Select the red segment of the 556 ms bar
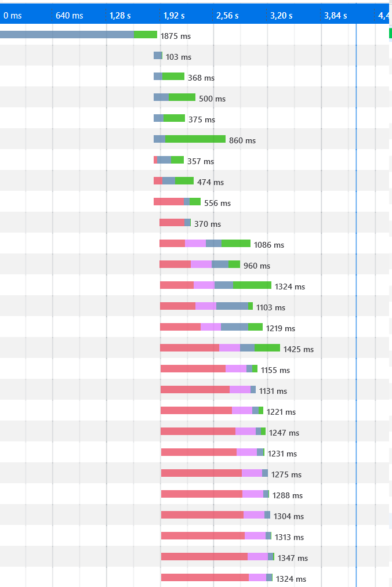 tap(169, 202)
